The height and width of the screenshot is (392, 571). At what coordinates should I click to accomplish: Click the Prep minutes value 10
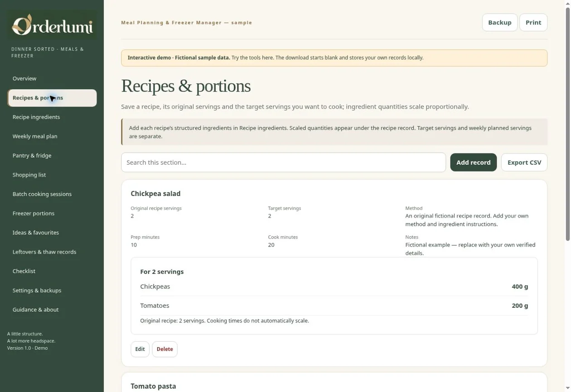[134, 245]
